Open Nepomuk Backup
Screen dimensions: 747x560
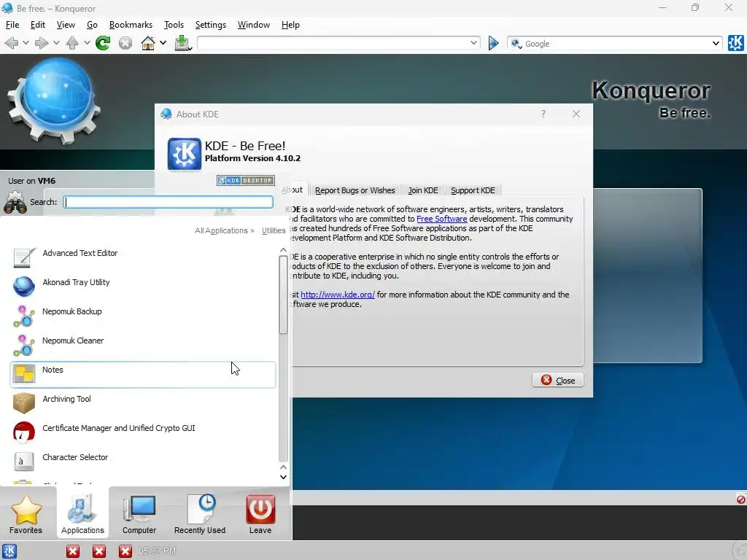click(x=142, y=316)
